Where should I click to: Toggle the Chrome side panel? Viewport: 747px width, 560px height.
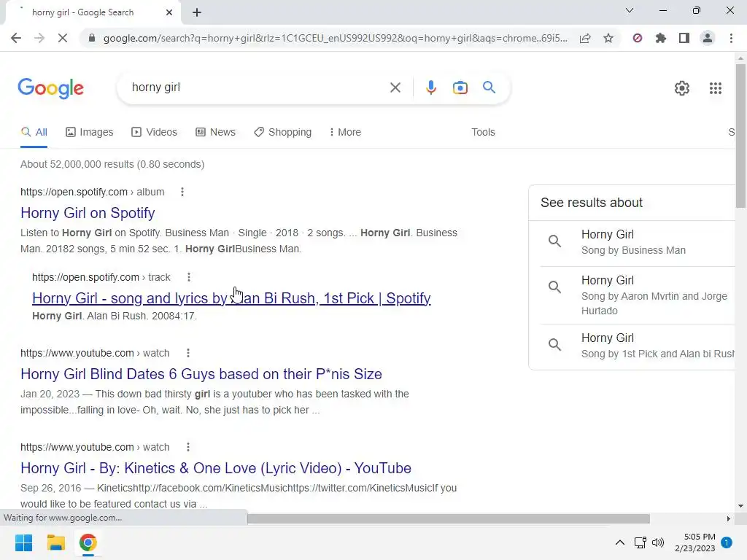684,38
